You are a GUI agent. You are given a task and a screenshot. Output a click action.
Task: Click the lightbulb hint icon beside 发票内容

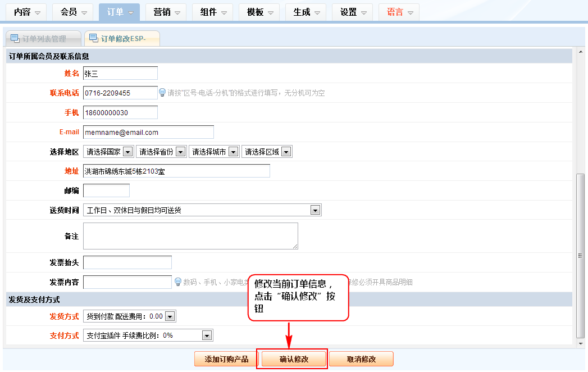(177, 282)
